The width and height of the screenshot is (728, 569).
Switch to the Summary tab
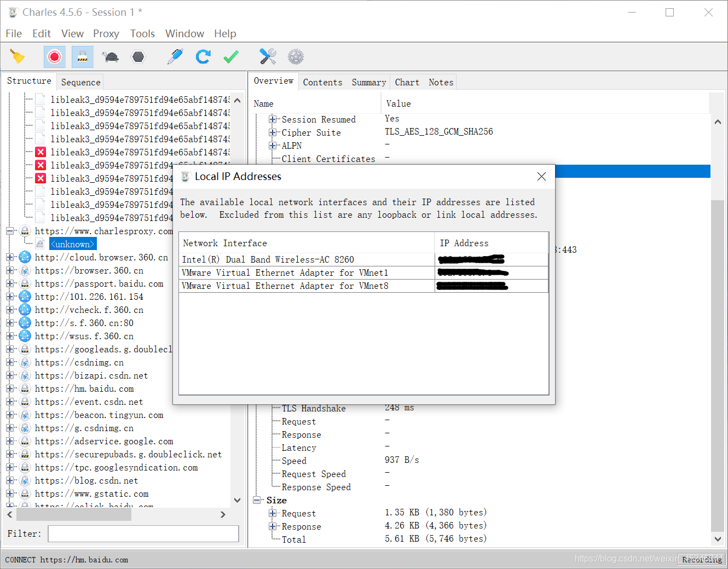coord(368,82)
